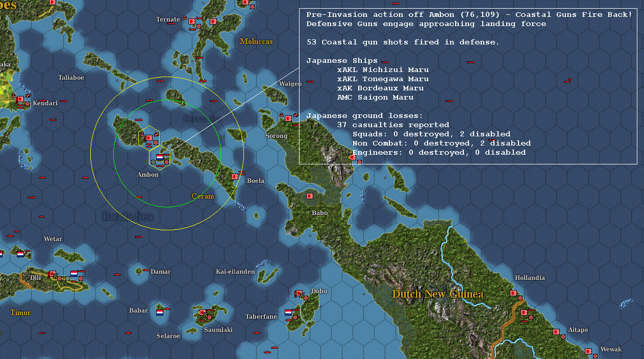The width and height of the screenshot is (644, 359).
Task: Select the Japanese base flag at Kendari
Action: 20,99
